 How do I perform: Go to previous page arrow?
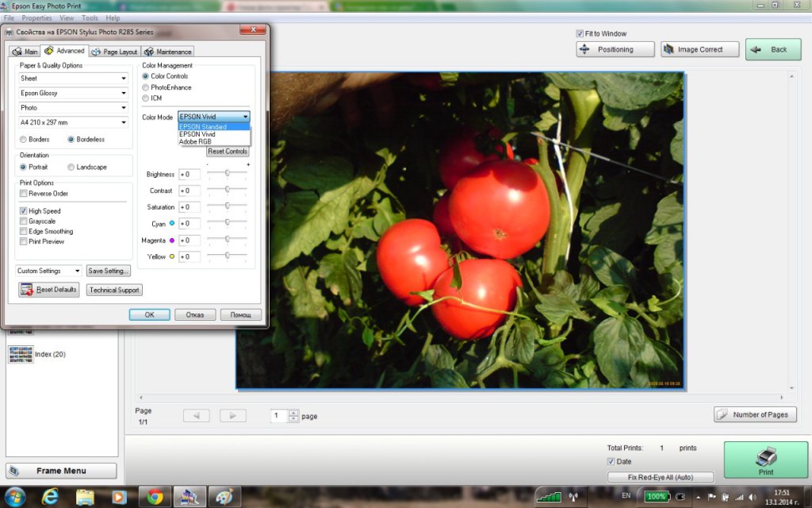click(197, 416)
